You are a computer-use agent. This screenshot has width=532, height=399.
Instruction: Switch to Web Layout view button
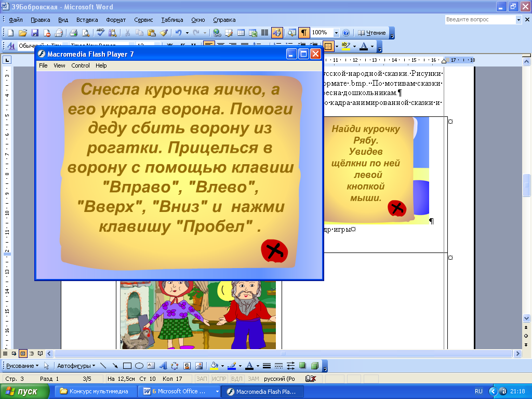(14, 353)
